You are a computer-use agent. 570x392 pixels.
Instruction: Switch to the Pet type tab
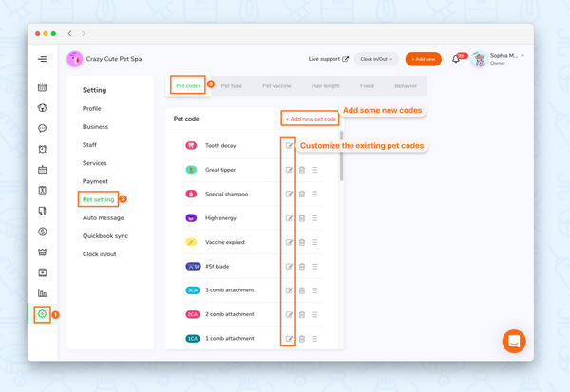click(231, 86)
